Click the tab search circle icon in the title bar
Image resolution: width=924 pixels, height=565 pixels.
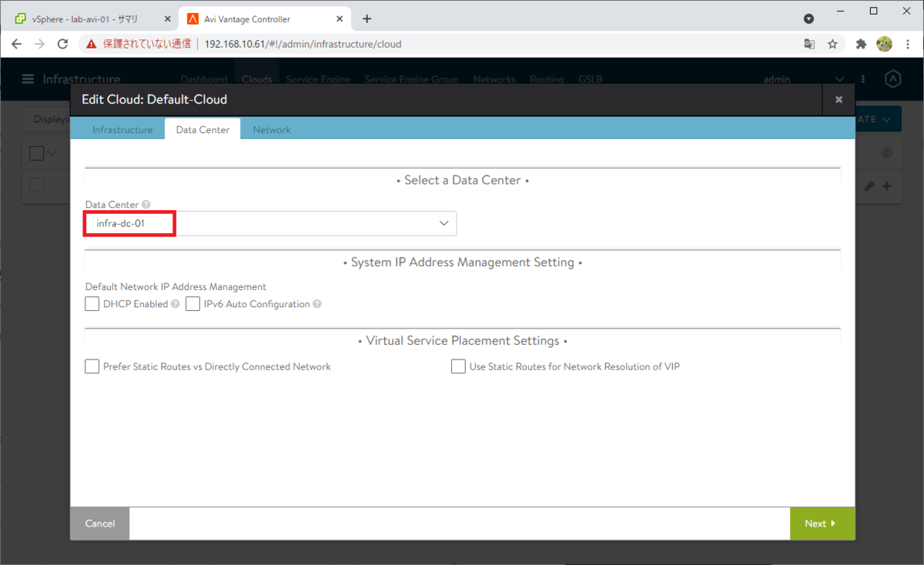tap(808, 18)
